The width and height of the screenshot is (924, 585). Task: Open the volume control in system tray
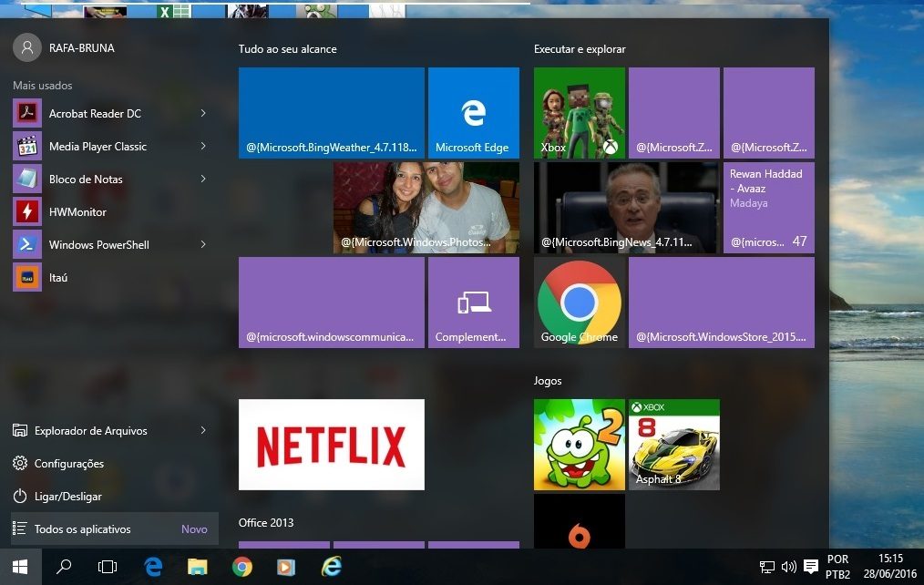[788, 567]
